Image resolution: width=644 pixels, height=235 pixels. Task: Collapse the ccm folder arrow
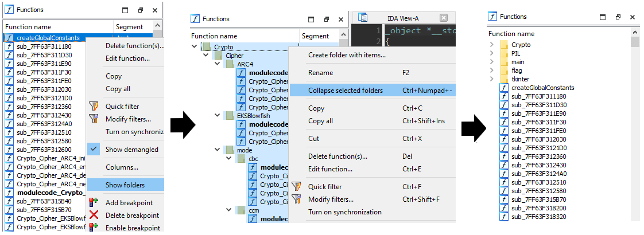(x=229, y=210)
